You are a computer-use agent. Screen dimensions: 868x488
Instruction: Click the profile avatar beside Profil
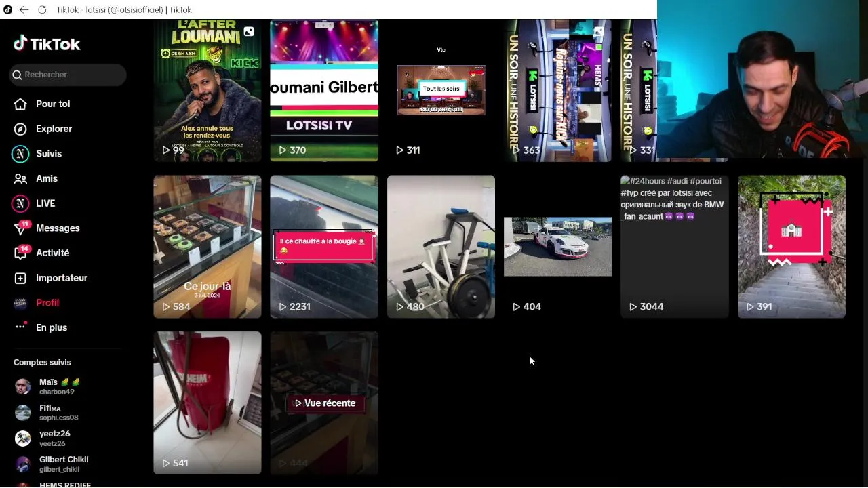tap(20, 303)
